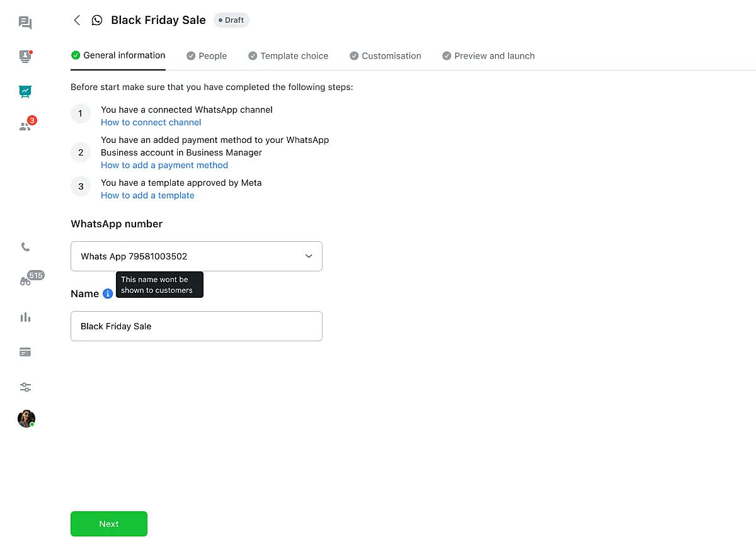Expand the WhatsApp number dropdown
Image resolution: width=756 pixels, height=544 pixels.
(x=196, y=256)
